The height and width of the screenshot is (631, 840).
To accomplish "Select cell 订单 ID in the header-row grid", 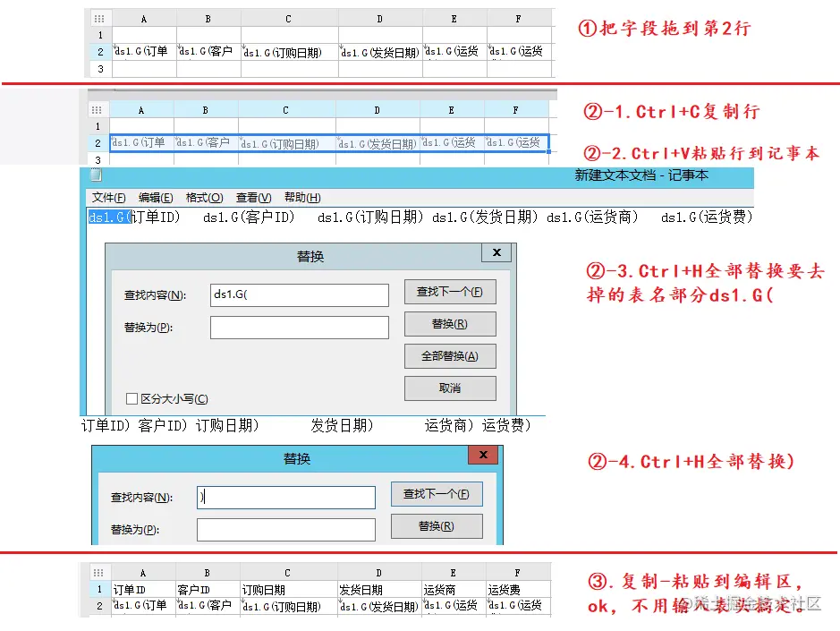I will pos(143,590).
